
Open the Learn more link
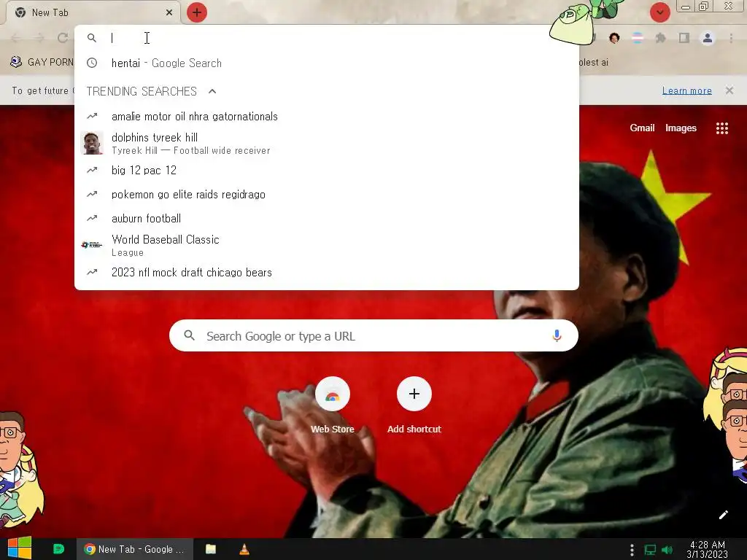tap(686, 90)
